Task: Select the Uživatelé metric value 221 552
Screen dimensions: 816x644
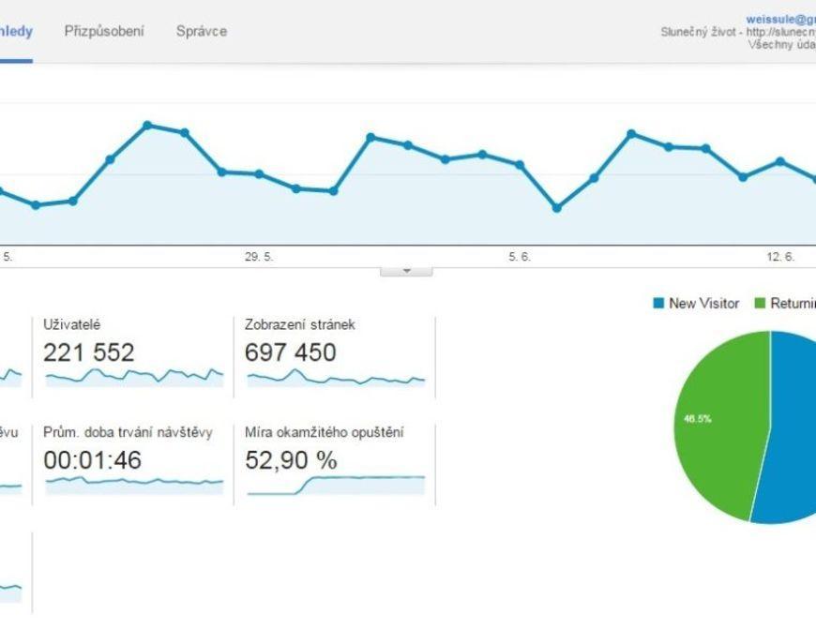Action: click(89, 352)
